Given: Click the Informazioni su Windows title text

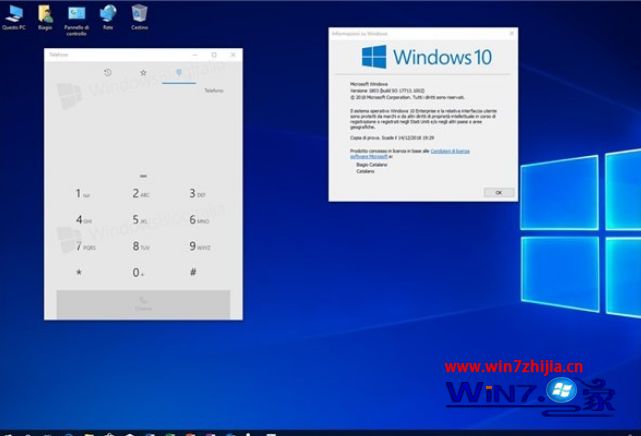Looking at the screenshot, I should [x=360, y=34].
